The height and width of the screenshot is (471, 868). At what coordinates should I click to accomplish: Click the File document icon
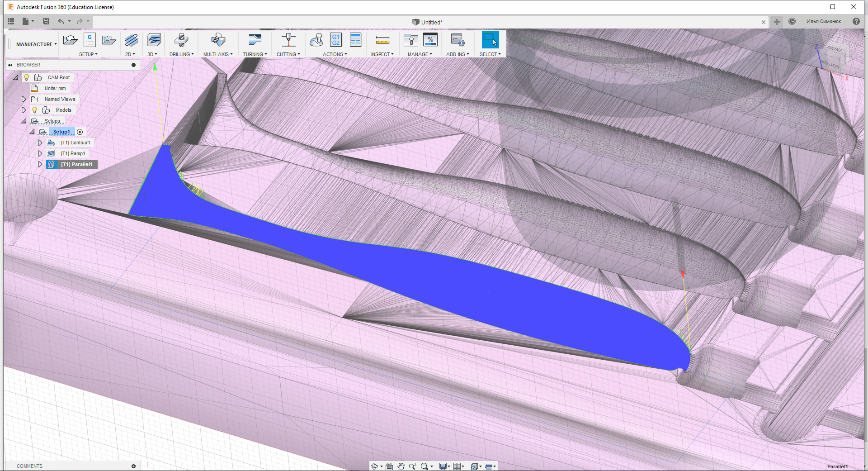tap(26, 21)
